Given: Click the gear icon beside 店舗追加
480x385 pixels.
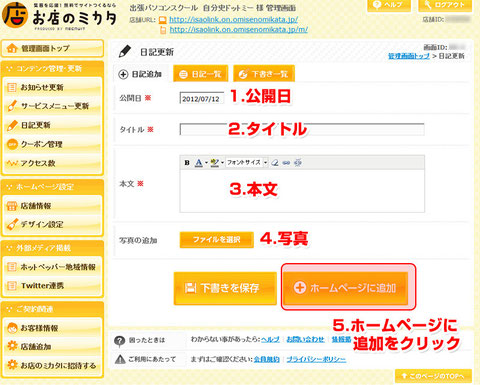Looking at the screenshot, I should tap(12, 346).
